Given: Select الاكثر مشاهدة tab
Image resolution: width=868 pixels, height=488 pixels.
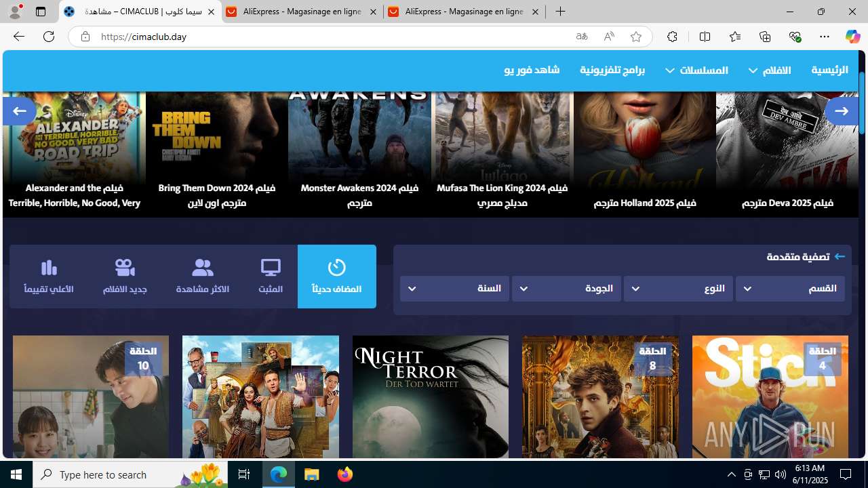Looking at the screenshot, I should [x=202, y=277].
